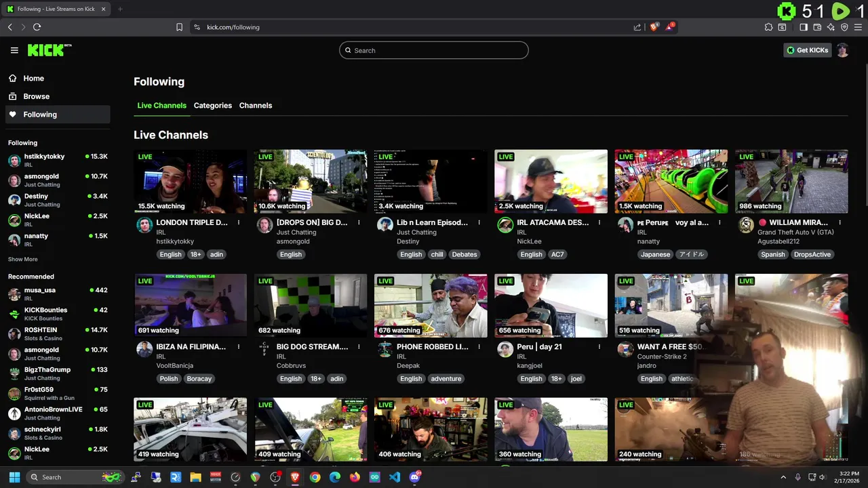Viewport: 868px width, 488px height.
Task: Select the Live Channels tab
Action: [x=161, y=106]
